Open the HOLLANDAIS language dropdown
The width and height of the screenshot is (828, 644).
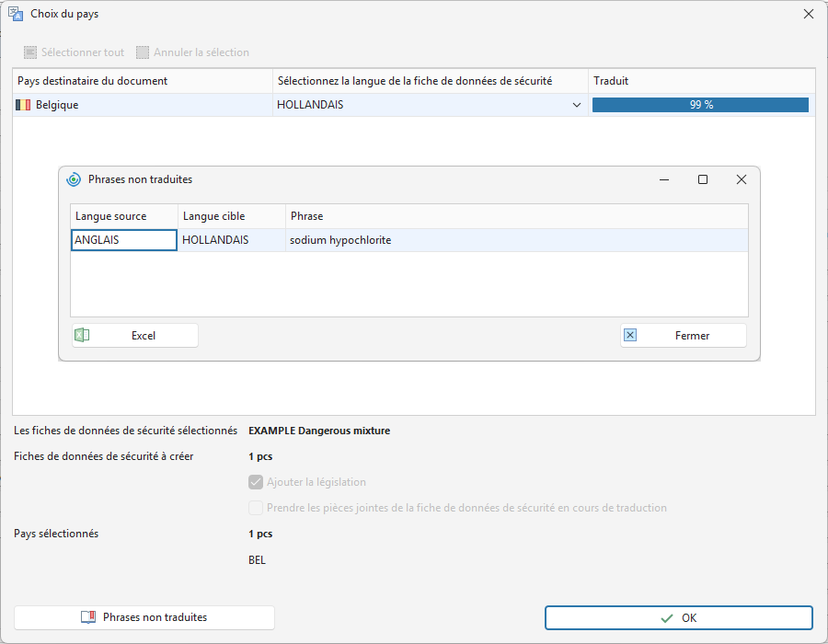click(577, 105)
